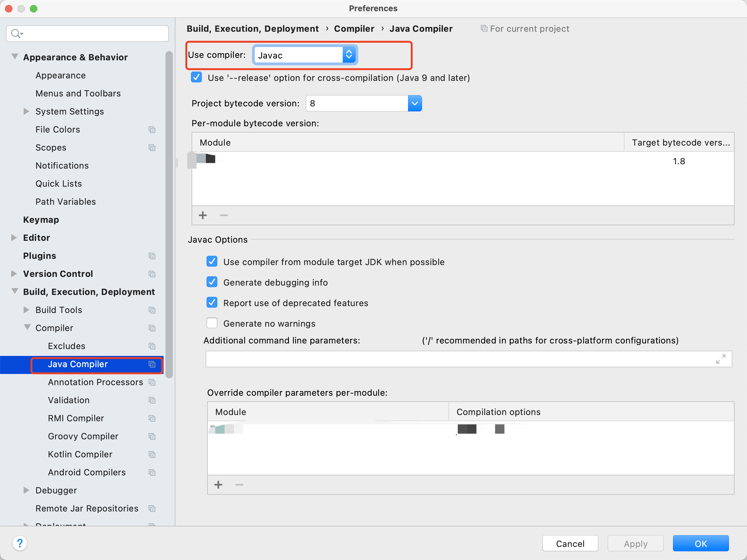Click the For current project icon
Viewport: 747px width, 560px height.
click(484, 28)
